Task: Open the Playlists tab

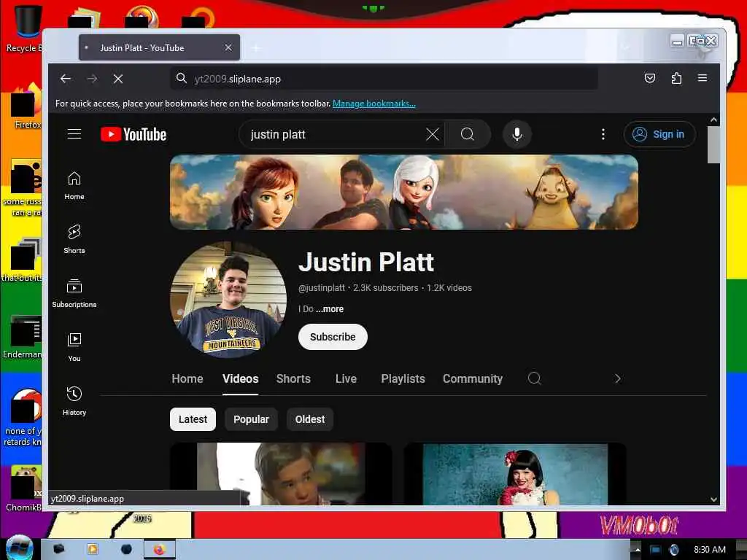Action: pos(403,378)
